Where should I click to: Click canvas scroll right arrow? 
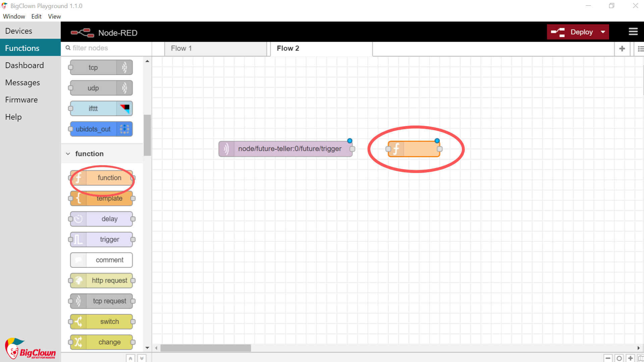(639, 348)
